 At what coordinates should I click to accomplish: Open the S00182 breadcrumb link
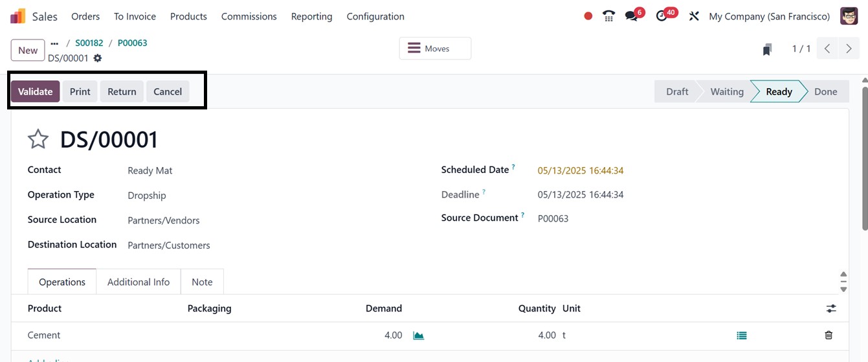coord(89,43)
